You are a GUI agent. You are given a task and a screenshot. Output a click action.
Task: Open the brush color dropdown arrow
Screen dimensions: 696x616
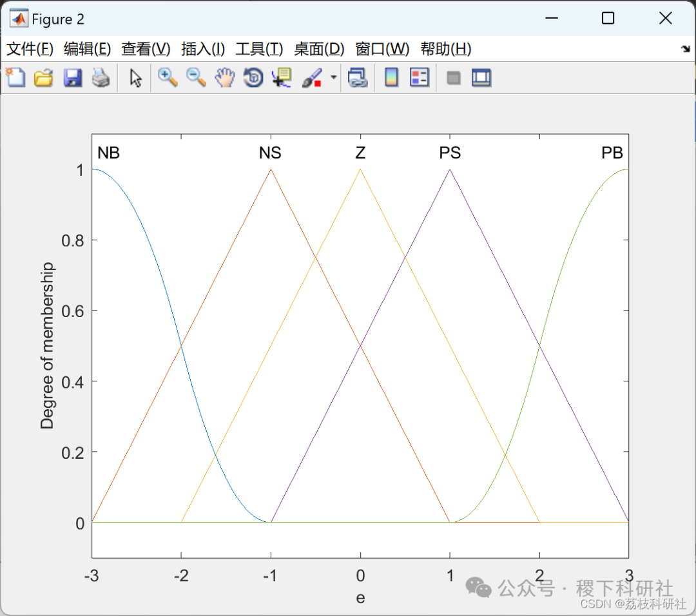pyautogui.click(x=333, y=77)
